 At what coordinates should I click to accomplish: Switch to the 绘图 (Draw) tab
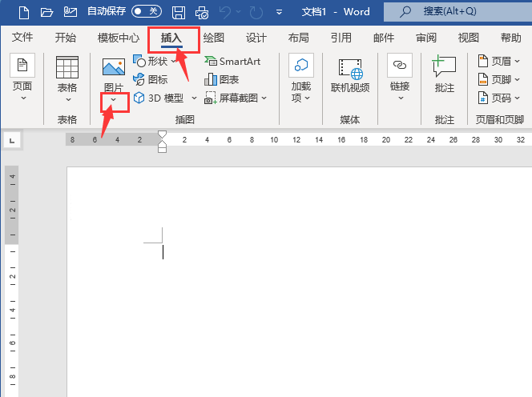pyautogui.click(x=214, y=38)
